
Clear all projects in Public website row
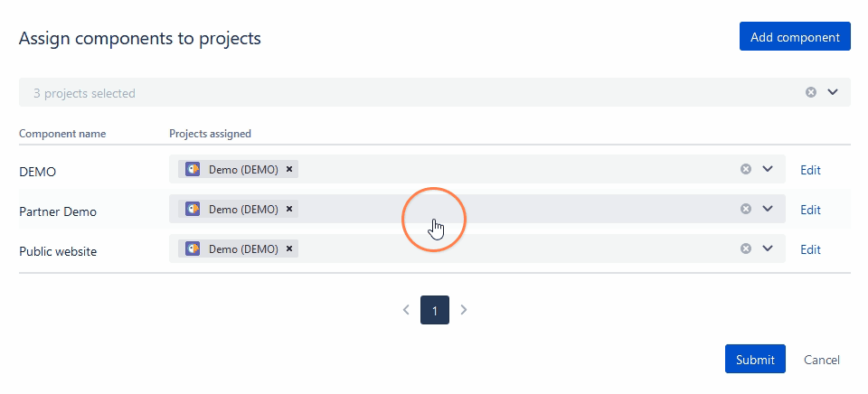746,249
